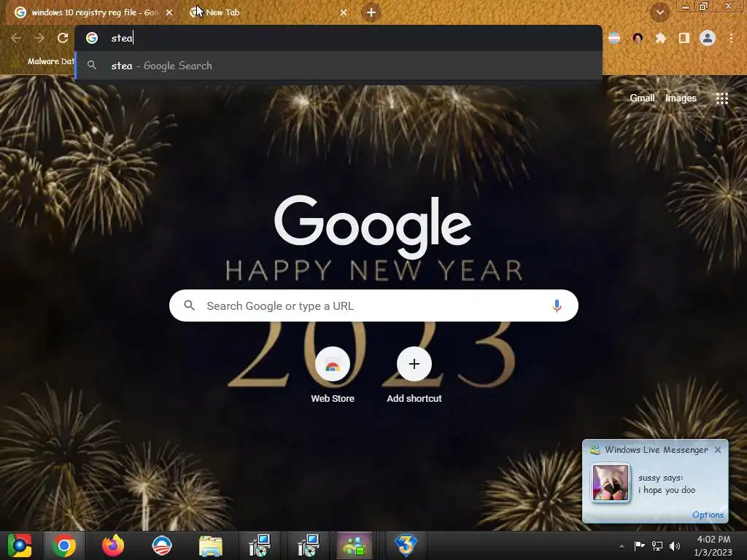Image resolution: width=747 pixels, height=560 pixels.
Task: Open the Bejeweled 3 taskbar icon
Action: [406, 545]
